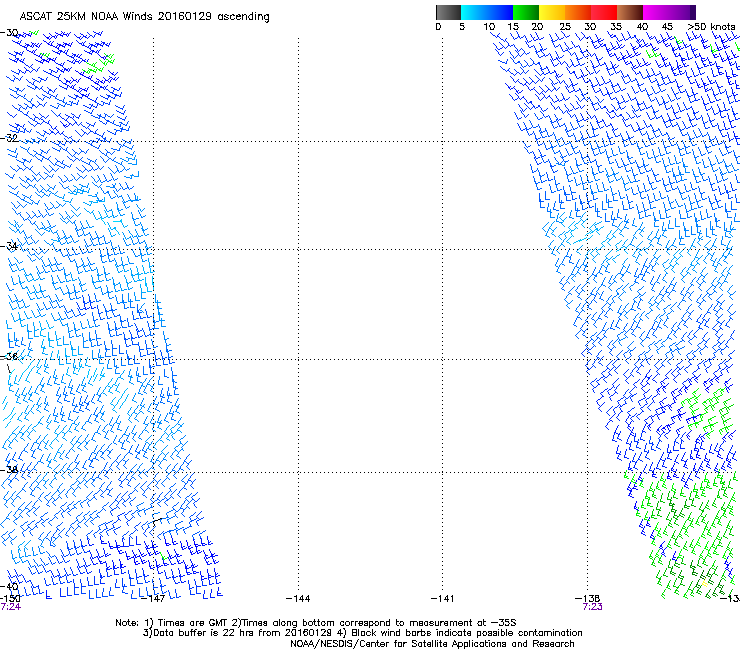Click the green 15–20 knot color segment
This screenshot has width=740, height=650.
click(x=526, y=12)
